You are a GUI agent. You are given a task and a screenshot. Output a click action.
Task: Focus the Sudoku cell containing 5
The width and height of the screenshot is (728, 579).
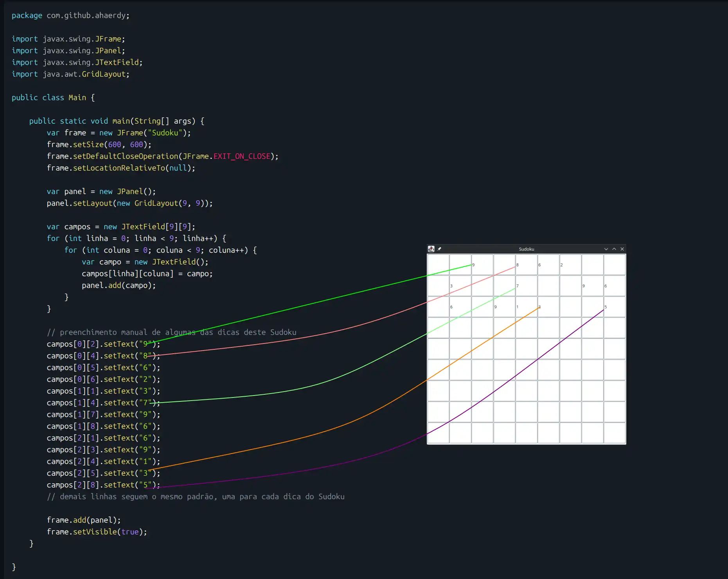pos(615,307)
